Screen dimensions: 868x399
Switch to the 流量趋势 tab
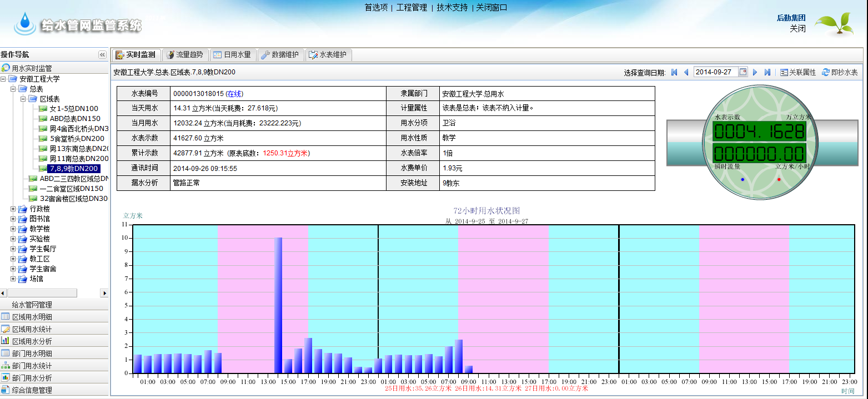(185, 55)
